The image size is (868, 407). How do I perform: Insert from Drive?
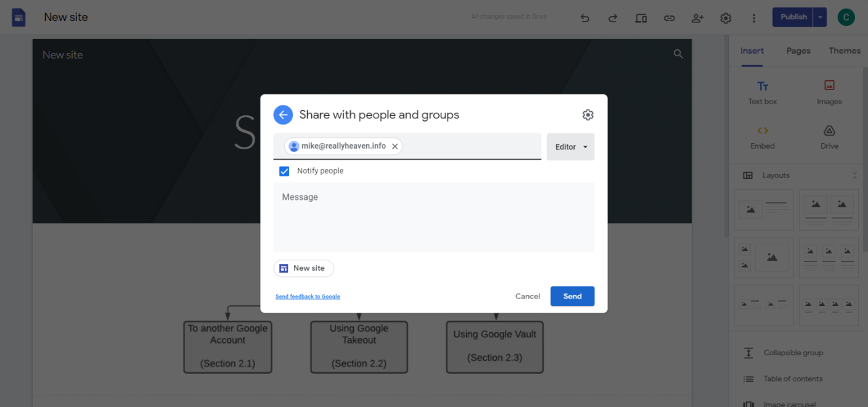click(829, 137)
